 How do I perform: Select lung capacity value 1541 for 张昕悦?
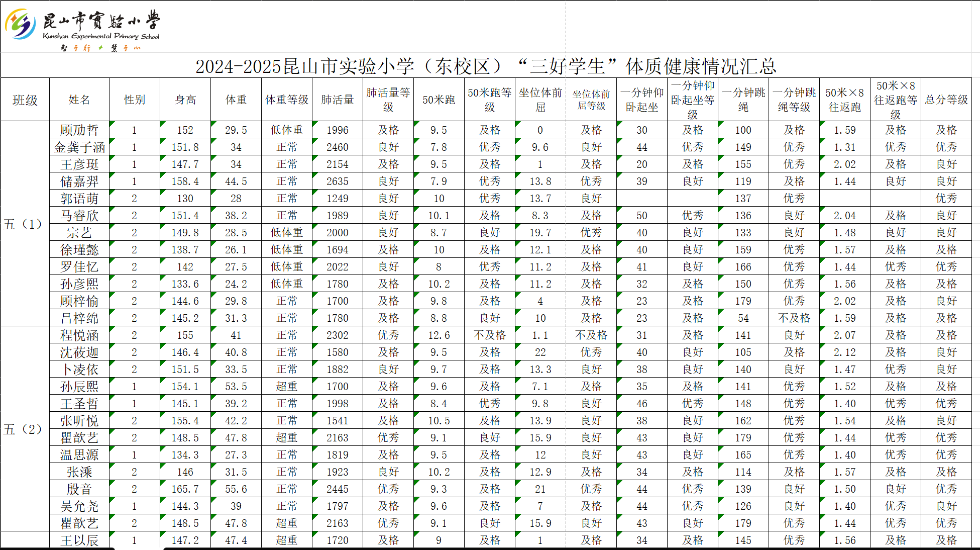(x=338, y=421)
